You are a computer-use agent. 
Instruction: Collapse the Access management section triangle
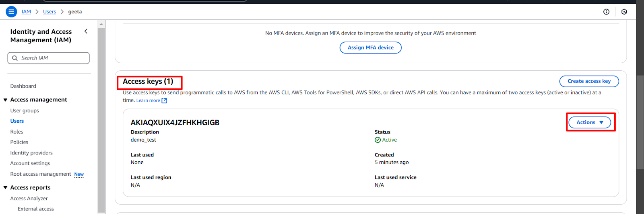pos(5,100)
